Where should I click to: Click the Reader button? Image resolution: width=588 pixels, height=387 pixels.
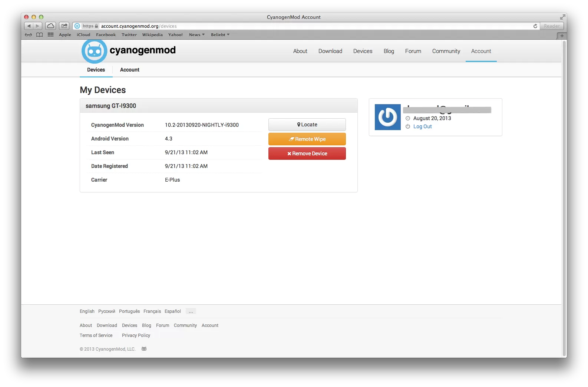tap(552, 26)
